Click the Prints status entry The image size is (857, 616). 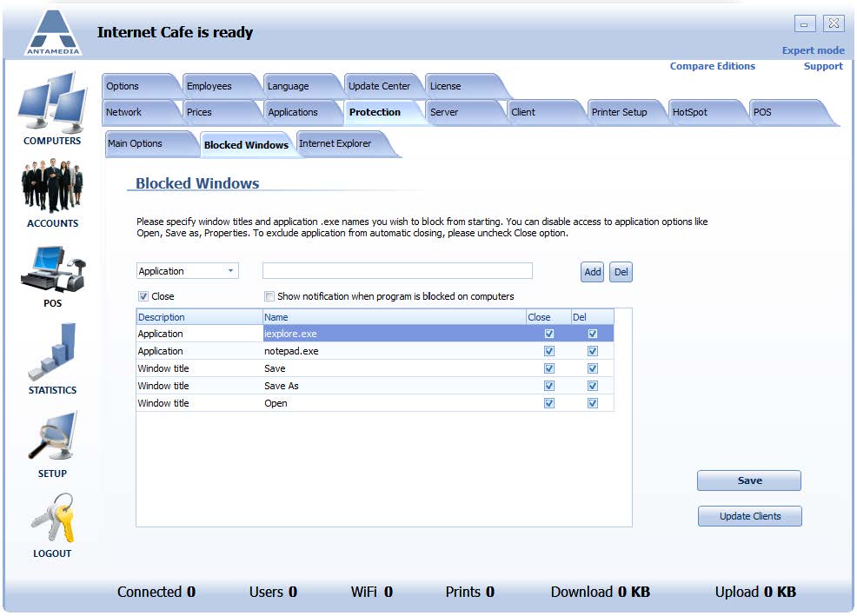pos(470,592)
